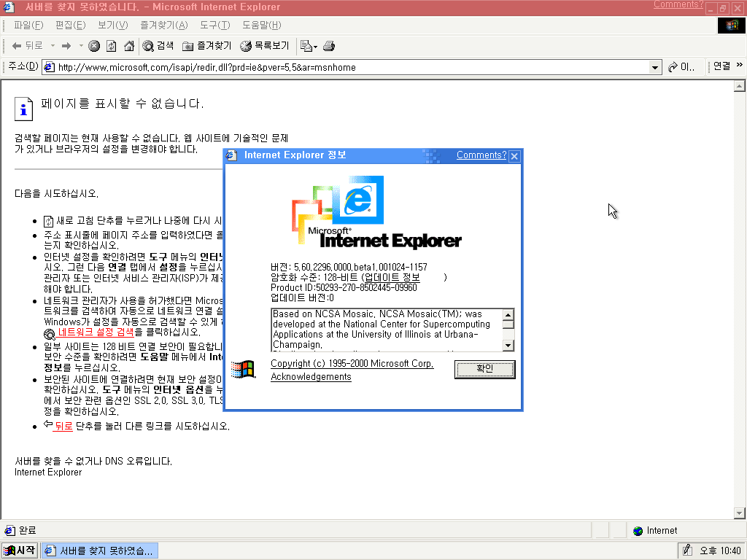Click the 뒤로 link in page
The height and width of the screenshot is (560, 747).
pos(64,426)
